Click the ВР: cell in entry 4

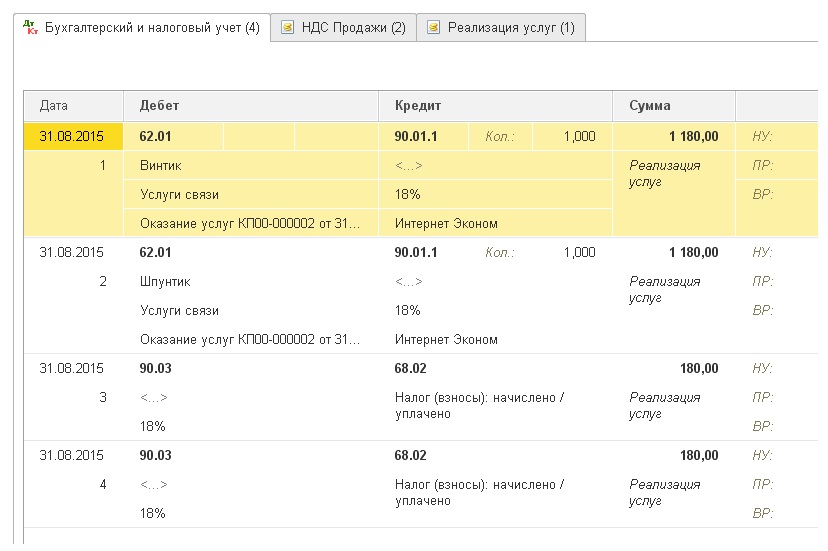coord(762,513)
